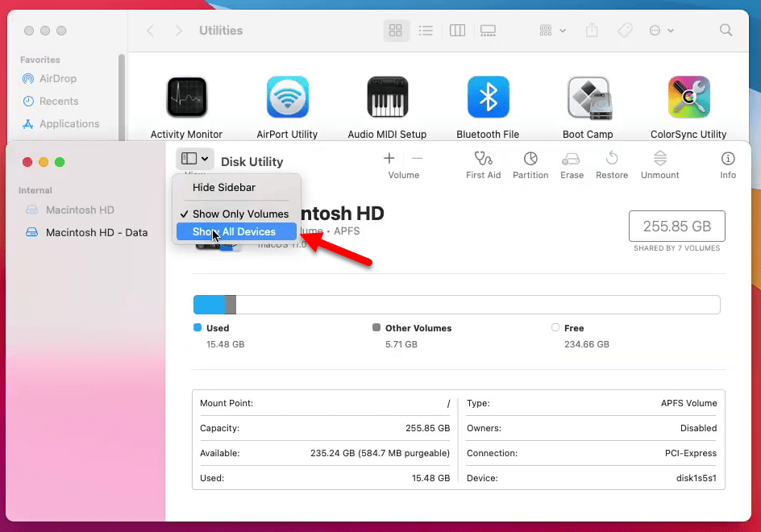Click the 5.71 GB other volumes amount

pyautogui.click(x=401, y=344)
